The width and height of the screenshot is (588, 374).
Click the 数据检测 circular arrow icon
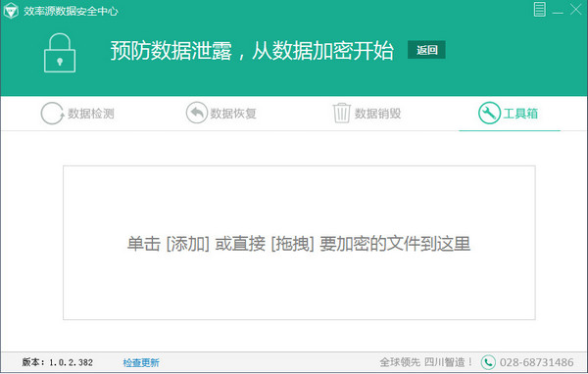[x=52, y=114]
